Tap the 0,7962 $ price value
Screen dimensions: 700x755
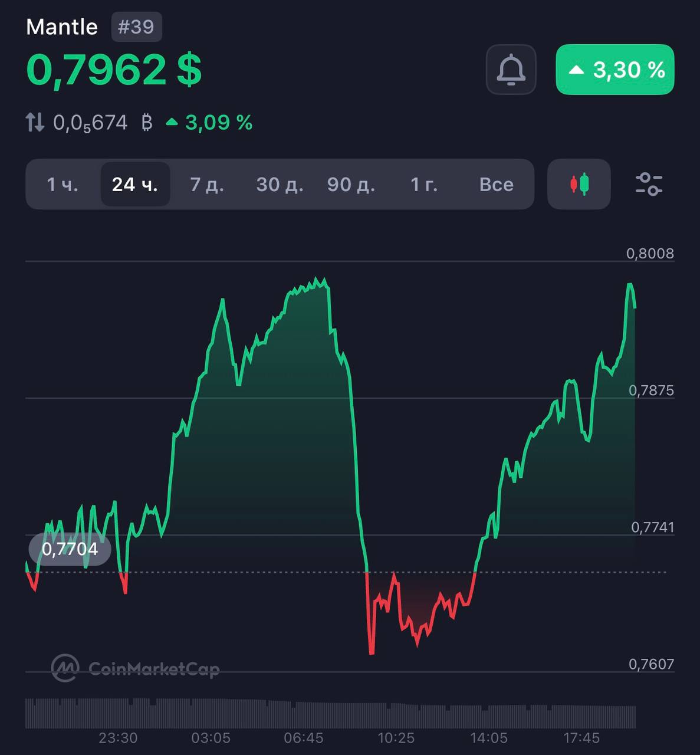pyautogui.click(x=114, y=70)
